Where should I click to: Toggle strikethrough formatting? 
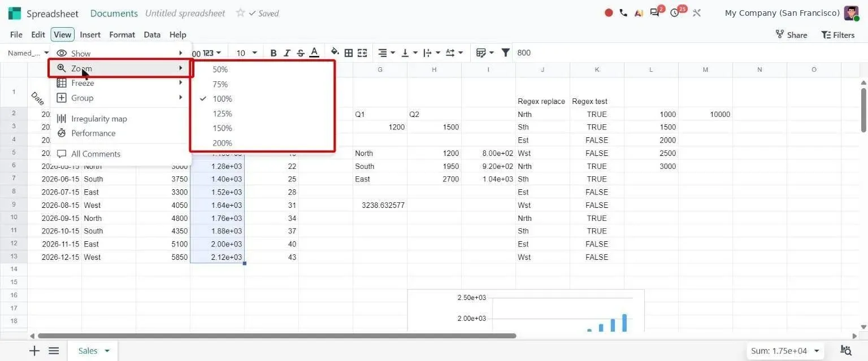click(301, 53)
